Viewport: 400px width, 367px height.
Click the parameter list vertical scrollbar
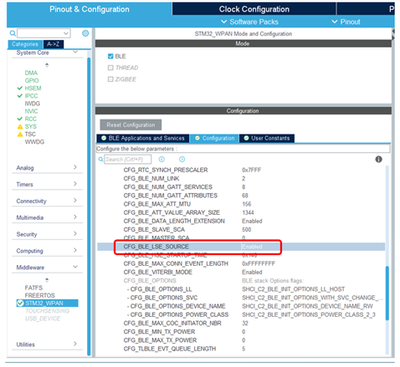point(387,293)
